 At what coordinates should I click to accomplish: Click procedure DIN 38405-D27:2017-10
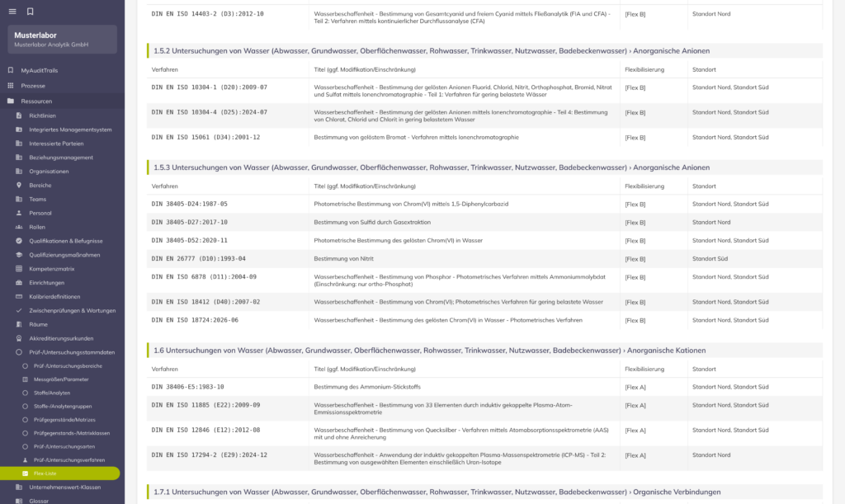(x=189, y=223)
